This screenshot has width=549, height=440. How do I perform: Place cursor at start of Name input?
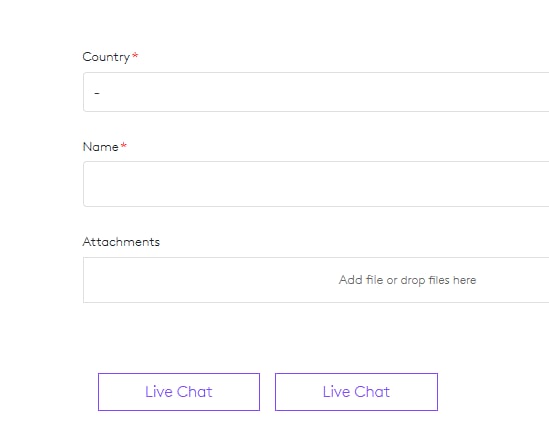92,184
